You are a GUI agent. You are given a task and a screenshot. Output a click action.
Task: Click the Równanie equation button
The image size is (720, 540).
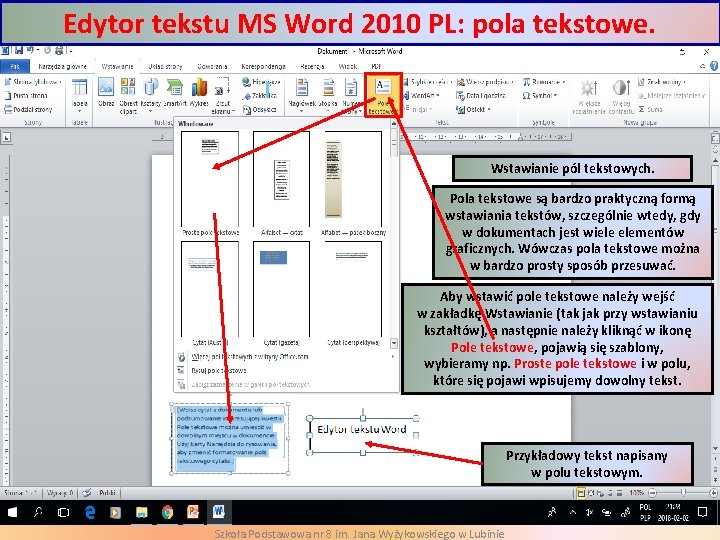tap(544, 82)
